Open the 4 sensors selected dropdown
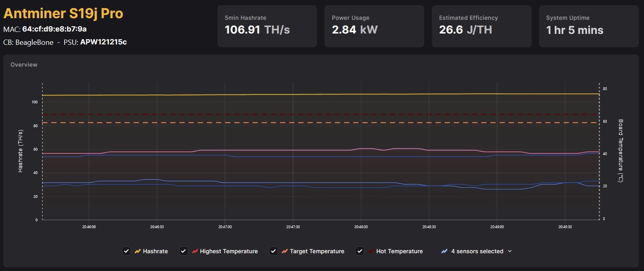The width and height of the screenshot is (644, 271). [x=477, y=251]
